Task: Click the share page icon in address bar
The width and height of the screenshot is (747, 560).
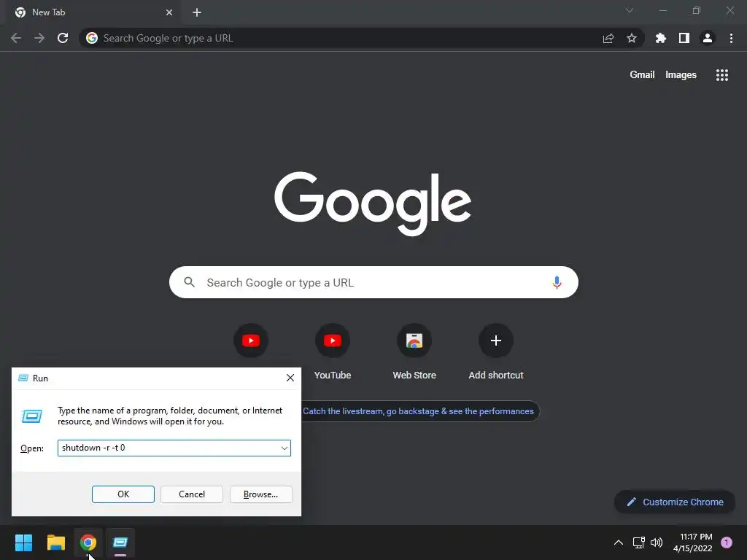Action: tap(608, 39)
